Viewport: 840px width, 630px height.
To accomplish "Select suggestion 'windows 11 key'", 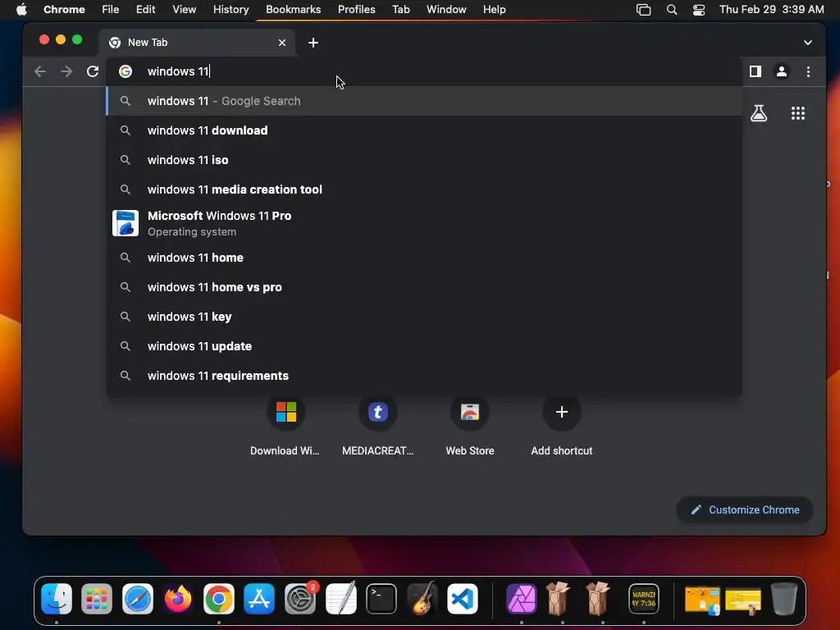I will [x=424, y=317].
